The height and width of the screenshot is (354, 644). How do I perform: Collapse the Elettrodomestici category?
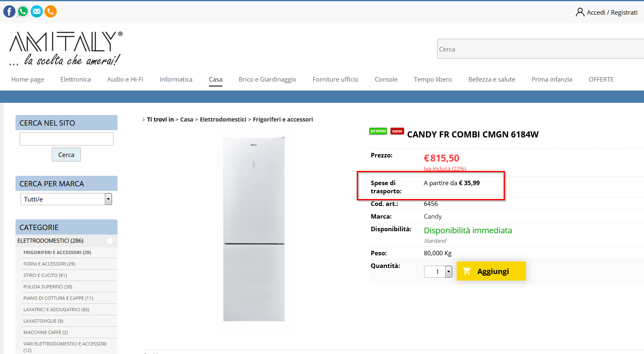110,241
